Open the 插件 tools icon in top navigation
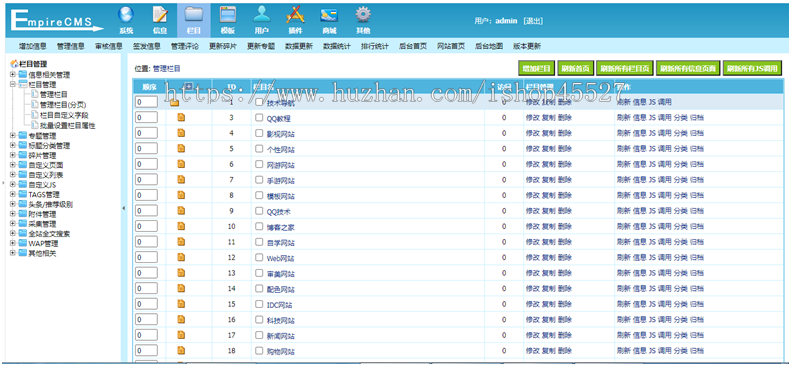Viewport: 791px width, 366px height. coord(295,15)
